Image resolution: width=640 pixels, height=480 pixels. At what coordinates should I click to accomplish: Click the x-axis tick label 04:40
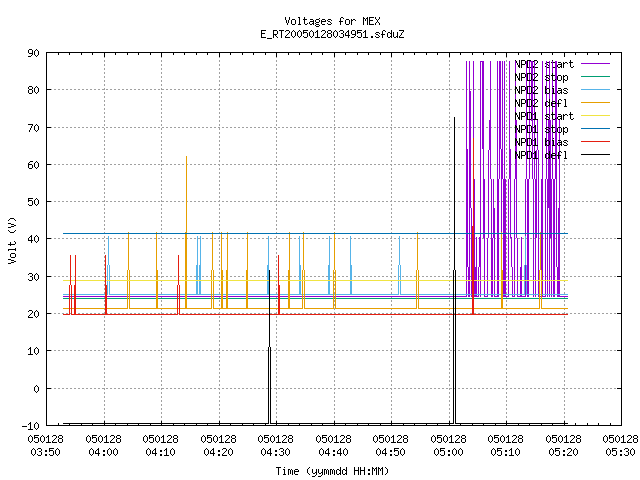tap(333, 452)
